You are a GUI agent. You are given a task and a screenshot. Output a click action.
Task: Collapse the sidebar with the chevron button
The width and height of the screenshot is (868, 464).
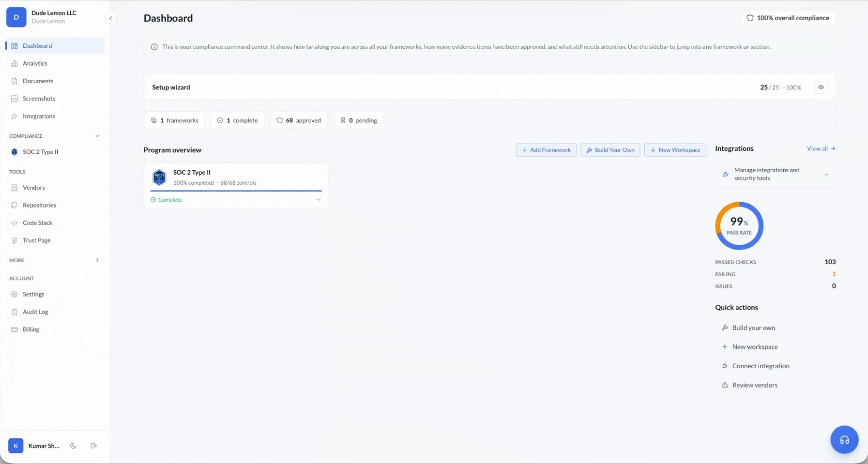point(110,18)
